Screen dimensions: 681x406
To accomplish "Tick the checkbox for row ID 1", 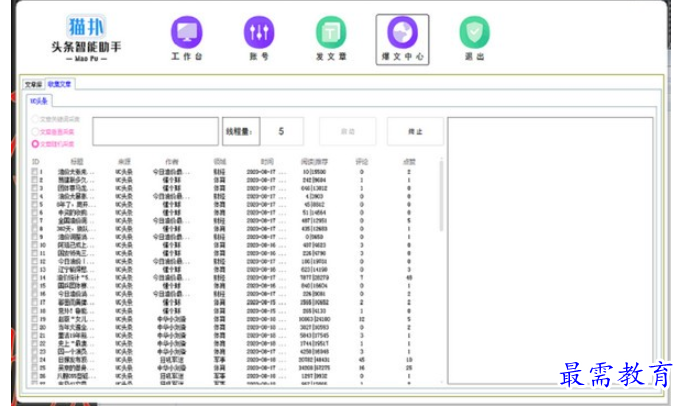I will point(35,172).
